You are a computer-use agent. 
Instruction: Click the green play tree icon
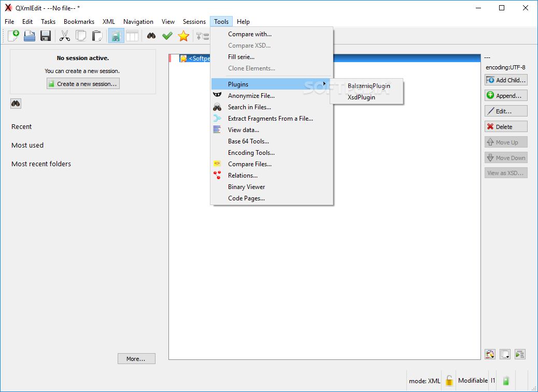click(520, 354)
